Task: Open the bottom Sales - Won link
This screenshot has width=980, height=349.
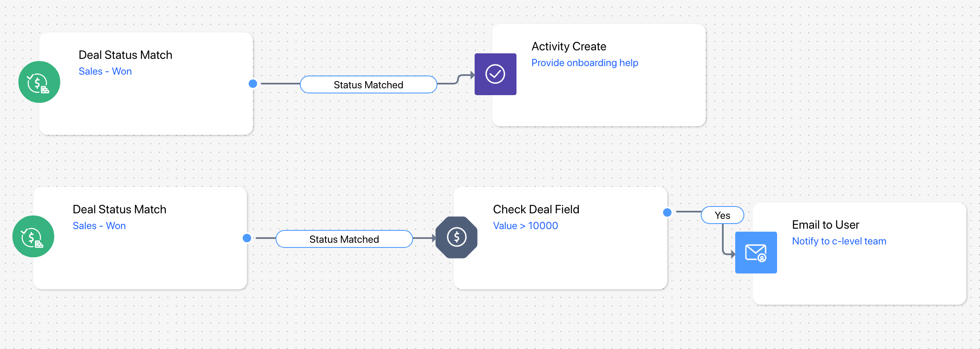Action: [99, 226]
